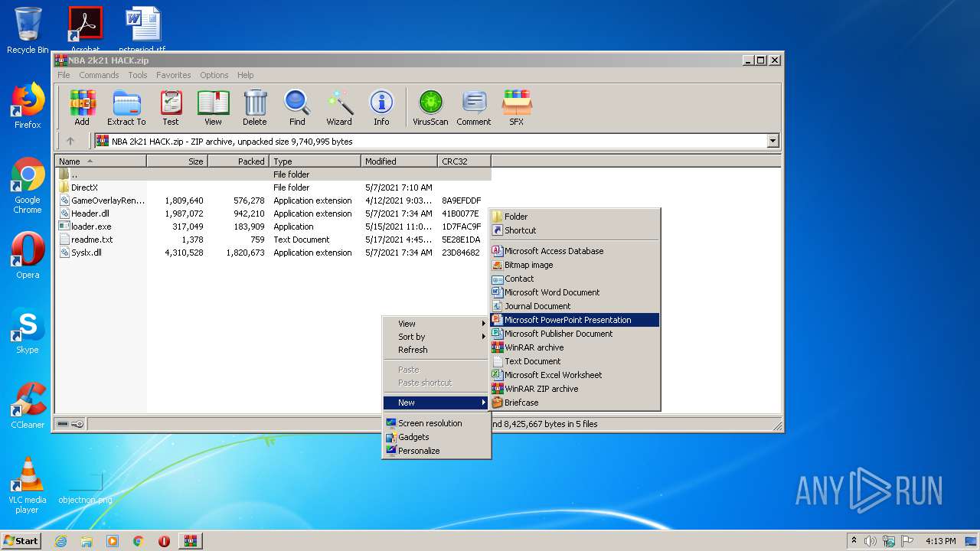This screenshot has width=980, height=551.
Task: Click the Find magnifier icon
Action: [297, 108]
